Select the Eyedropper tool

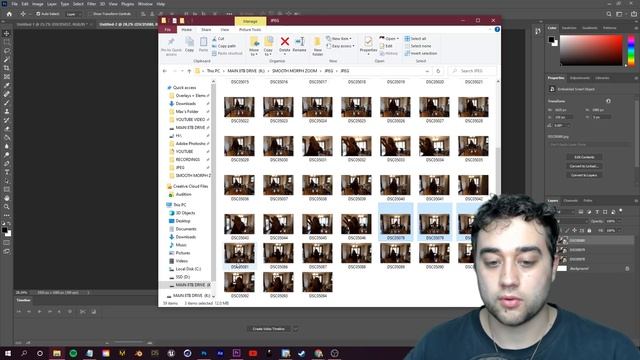tap(7, 85)
